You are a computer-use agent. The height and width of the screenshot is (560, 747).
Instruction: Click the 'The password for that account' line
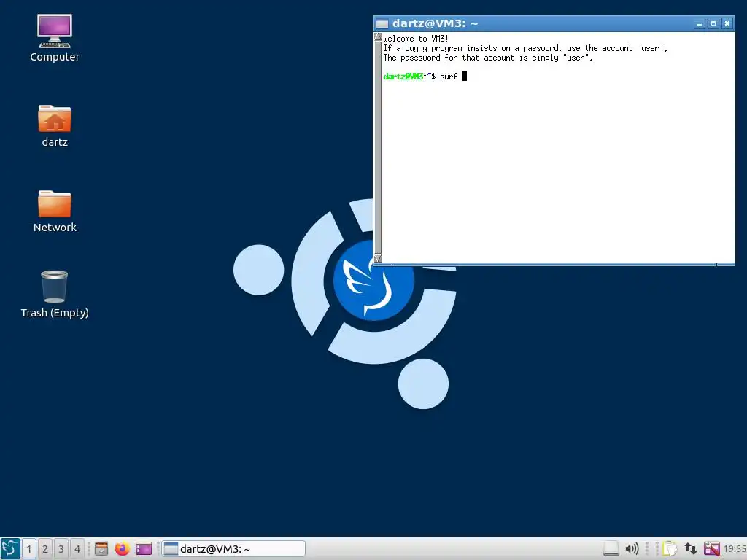point(488,58)
